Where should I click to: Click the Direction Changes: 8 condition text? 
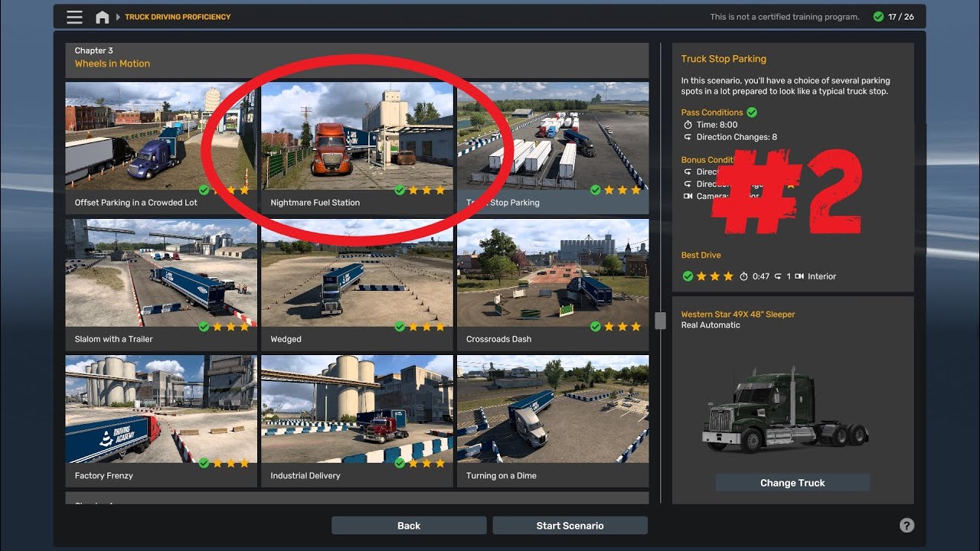[x=737, y=137]
